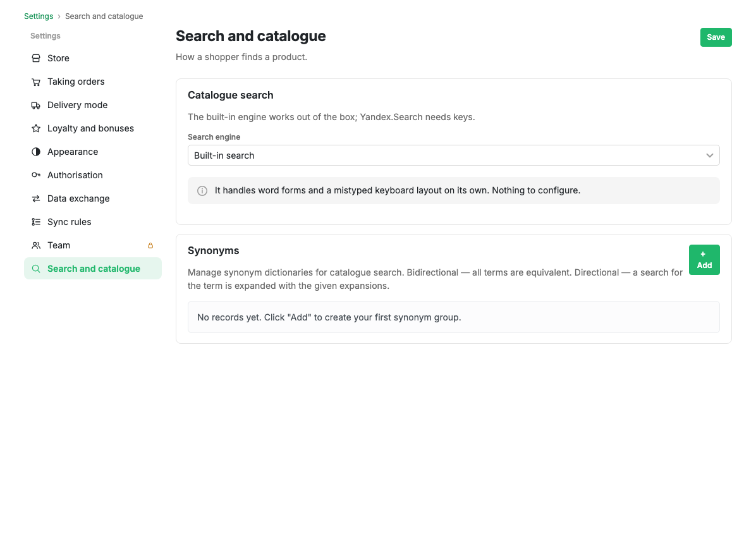756x536 pixels.
Task: Click the Data exchange arrows icon
Action: [x=36, y=198]
